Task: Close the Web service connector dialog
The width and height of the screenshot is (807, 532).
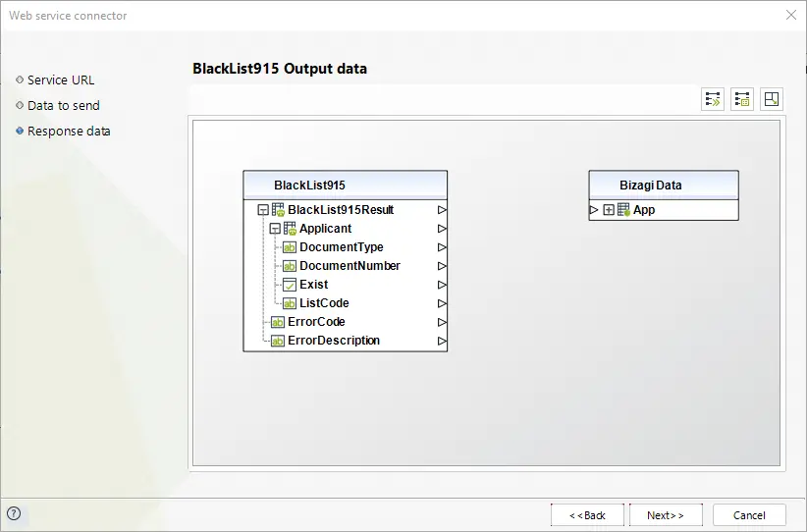Action: (x=791, y=15)
